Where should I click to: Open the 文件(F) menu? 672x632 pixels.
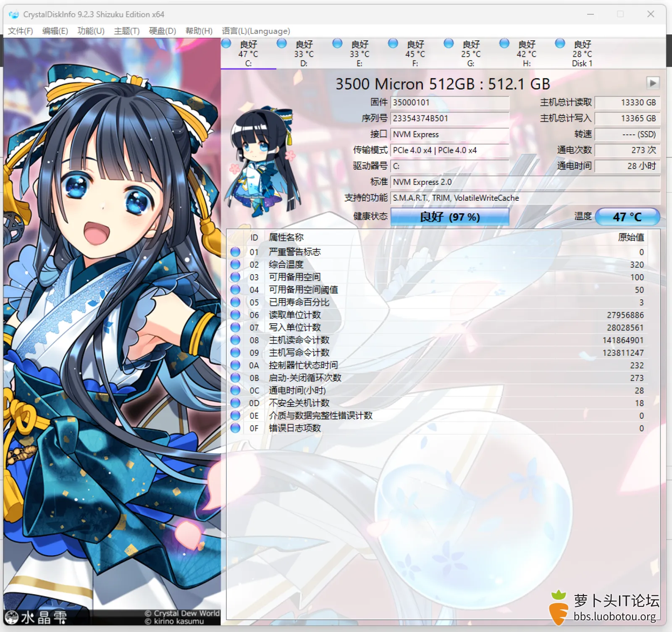pyautogui.click(x=20, y=31)
